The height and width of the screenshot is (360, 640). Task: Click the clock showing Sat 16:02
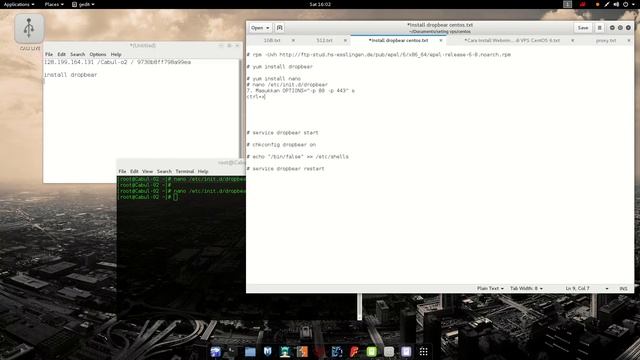(x=320, y=4)
